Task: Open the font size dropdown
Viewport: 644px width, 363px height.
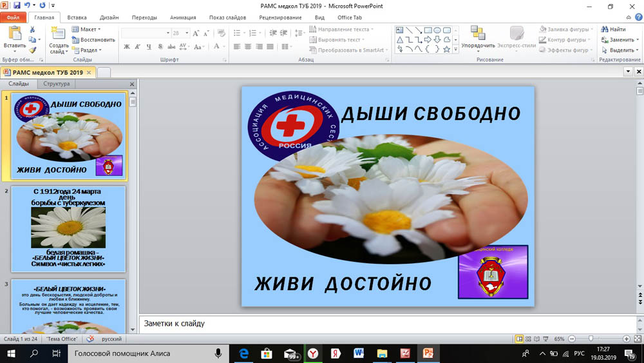Action: [x=187, y=33]
